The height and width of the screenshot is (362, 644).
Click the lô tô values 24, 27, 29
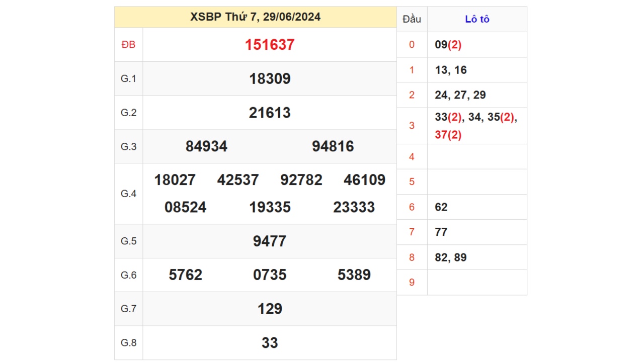pos(460,95)
